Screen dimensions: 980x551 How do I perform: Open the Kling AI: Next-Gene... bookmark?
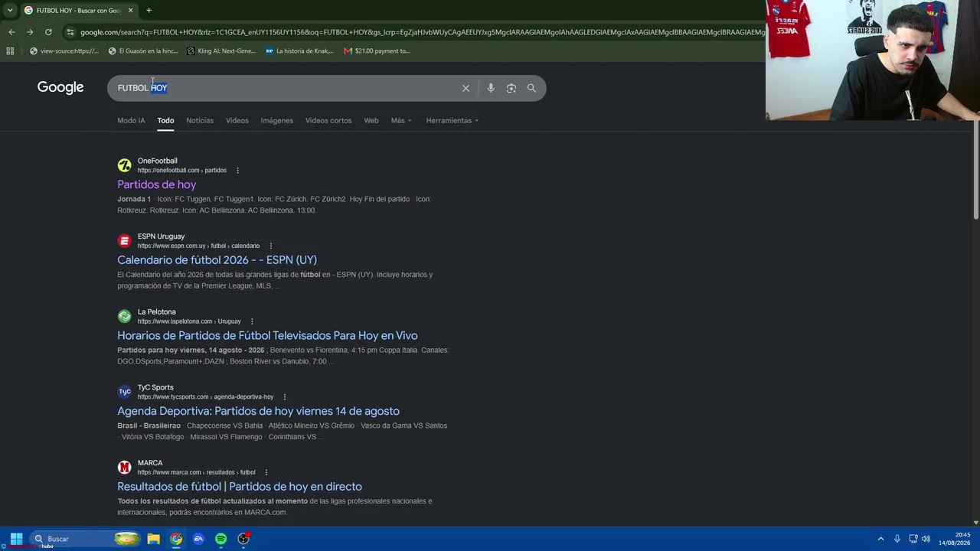[222, 51]
